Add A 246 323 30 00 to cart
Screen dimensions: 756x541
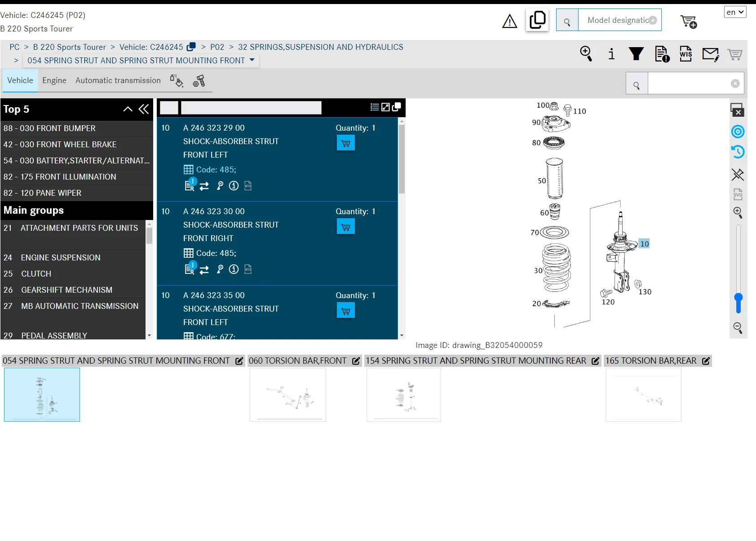pyautogui.click(x=346, y=227)
